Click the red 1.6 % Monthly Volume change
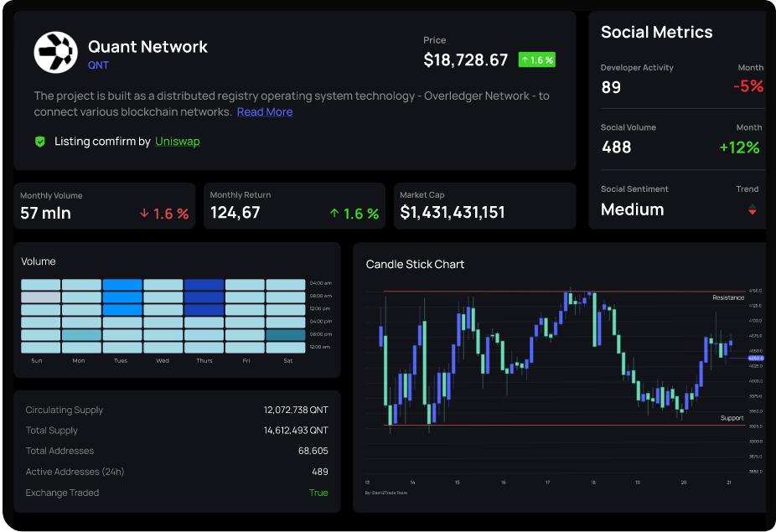 pyautogui.click(x=171, y=214)
